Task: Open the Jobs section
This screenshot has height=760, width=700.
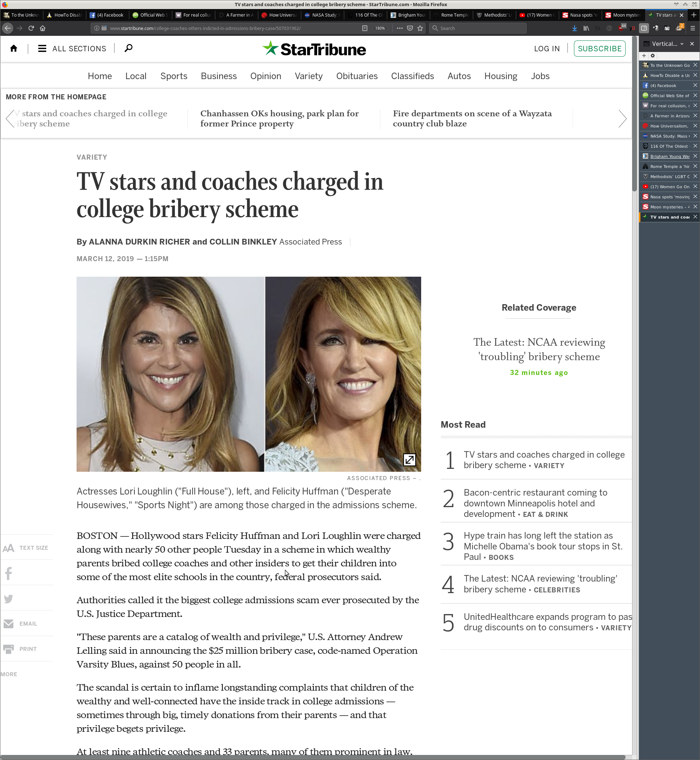Action: point(540,76)
